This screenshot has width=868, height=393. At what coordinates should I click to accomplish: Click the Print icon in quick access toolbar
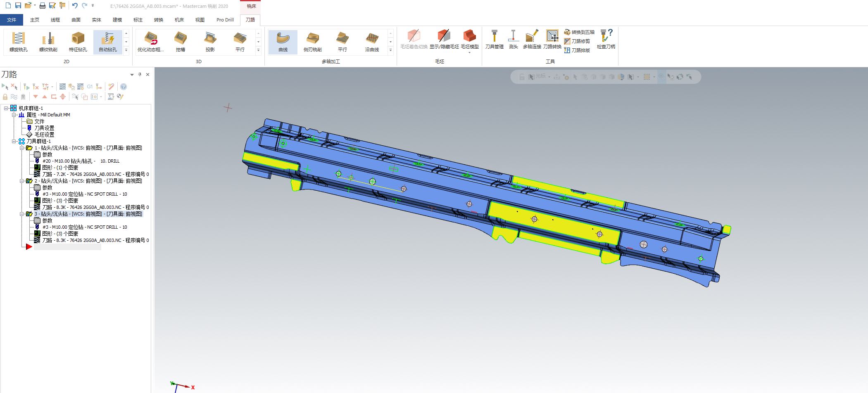pyautogui.click(x=42, y=6)
